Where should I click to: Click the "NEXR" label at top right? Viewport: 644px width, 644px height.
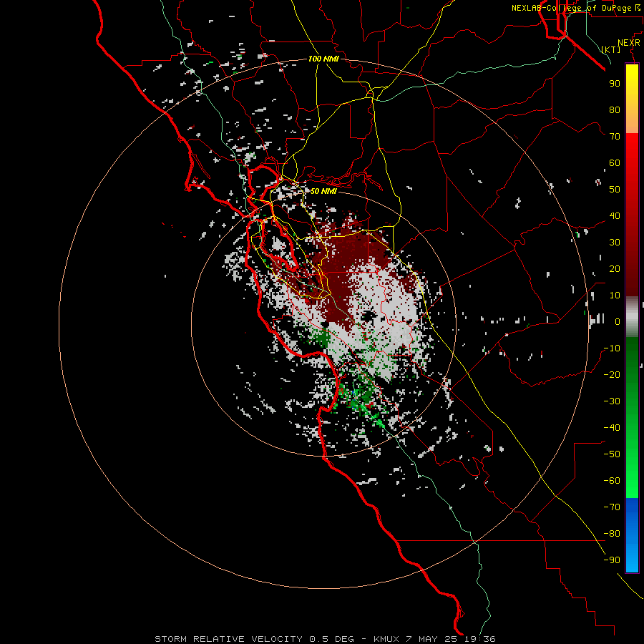[629, 43]
